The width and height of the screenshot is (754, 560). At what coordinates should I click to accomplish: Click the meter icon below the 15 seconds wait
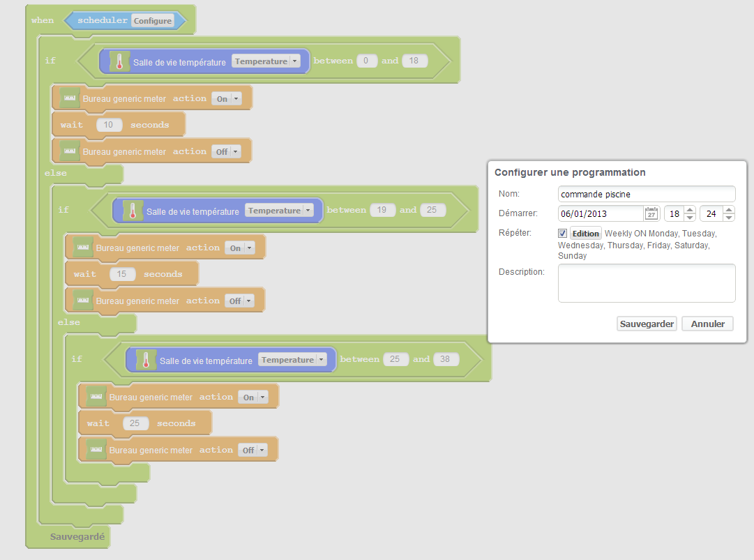point(82,301)
